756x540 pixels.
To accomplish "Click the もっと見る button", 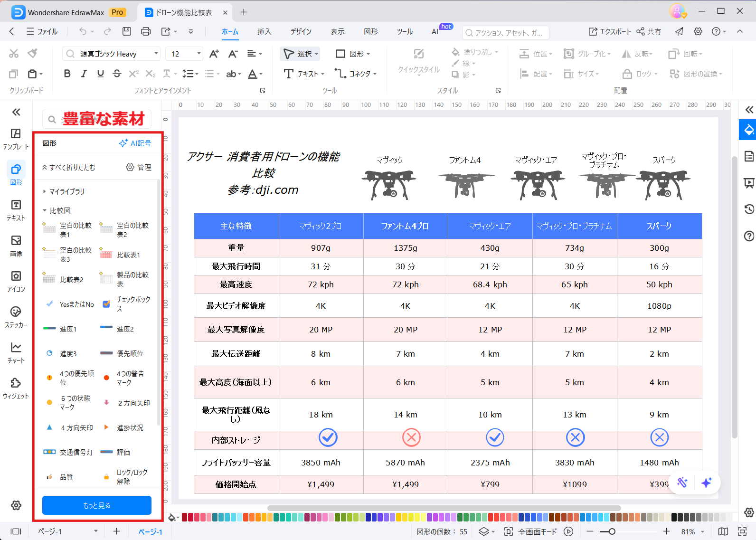I will point(97,505).
